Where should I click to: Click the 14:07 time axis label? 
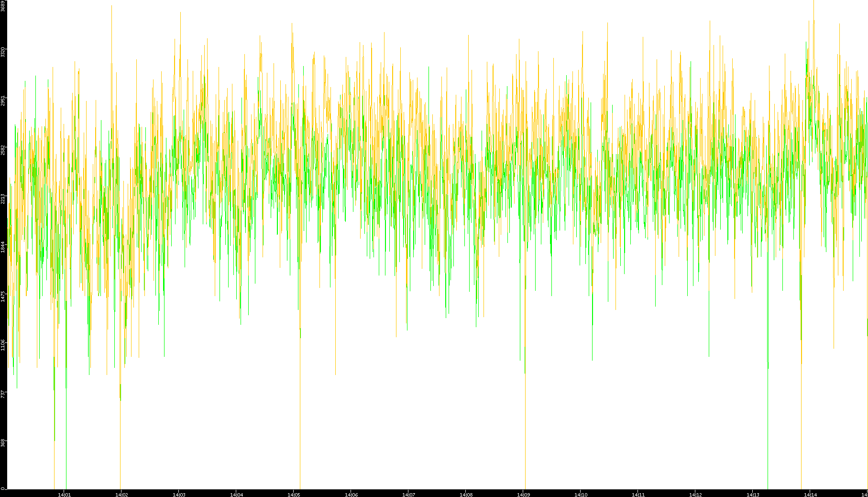tap(408, 495)
